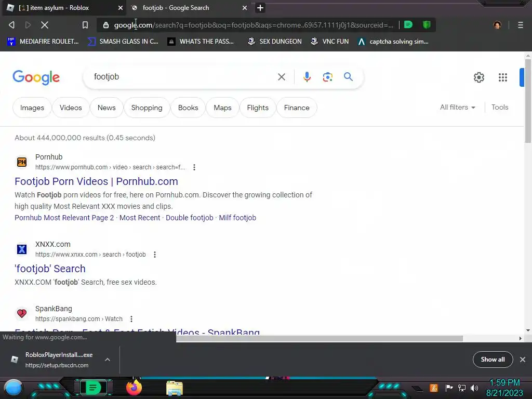Image resolution: width=532 pixels, height=399 pixels.
Task: Expand the All filters dropdown
Action: tap(457, 107)
